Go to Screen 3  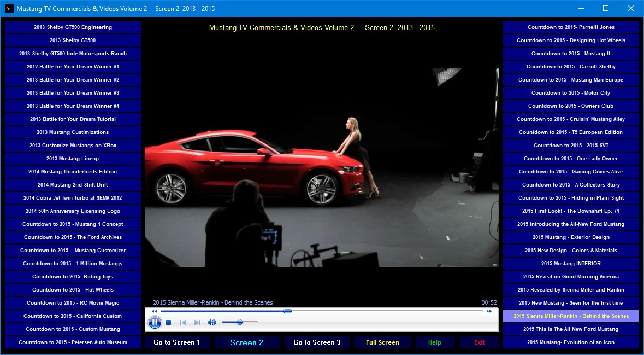coord(317,342)
